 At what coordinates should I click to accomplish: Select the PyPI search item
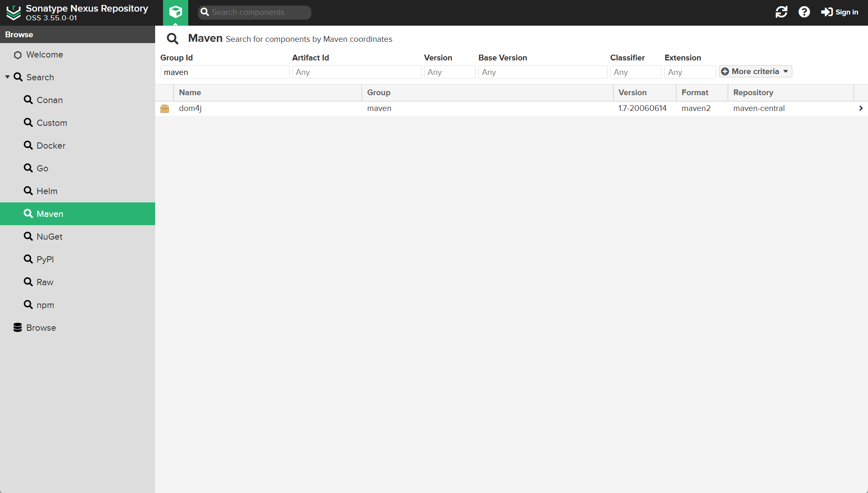point(45,259)
